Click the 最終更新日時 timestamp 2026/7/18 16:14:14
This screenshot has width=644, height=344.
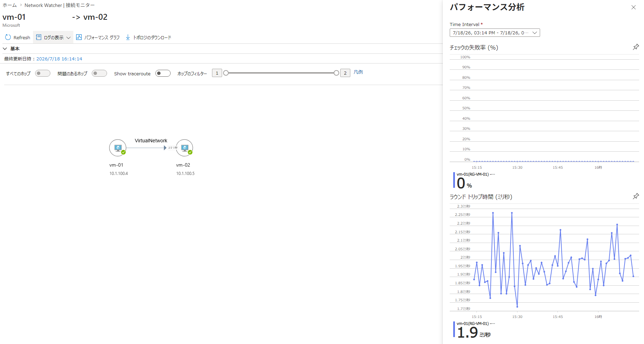pyautogui.click(x=59, y=59)
